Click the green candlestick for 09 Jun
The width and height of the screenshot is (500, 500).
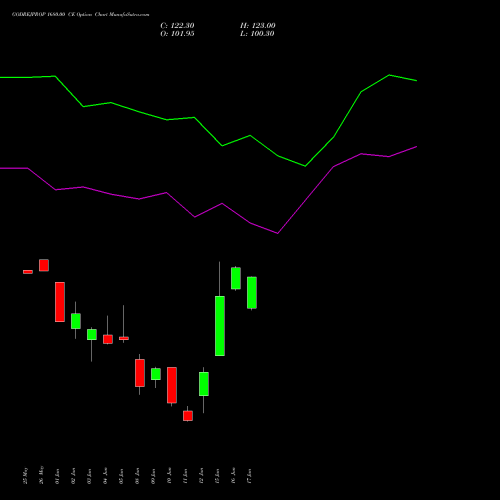(156, 374)
